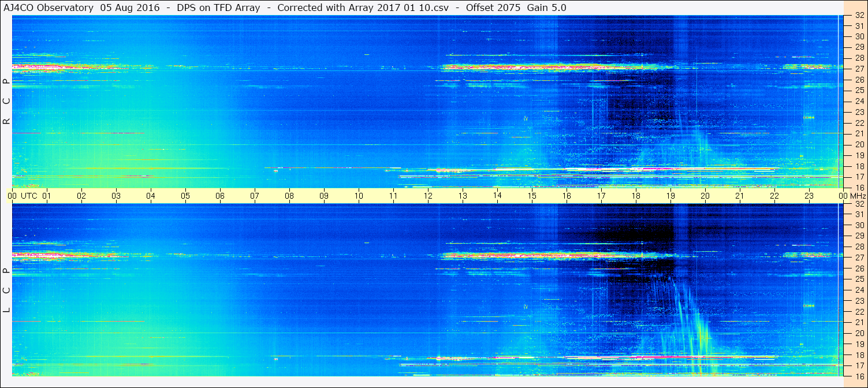Select the 07 hour mark on the time axis

coord(255,196)
